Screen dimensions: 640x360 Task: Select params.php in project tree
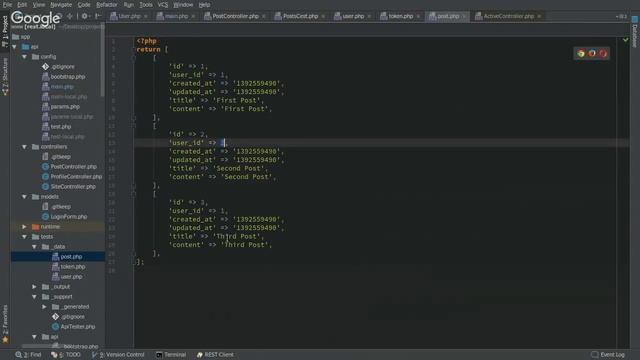point(61,107)
